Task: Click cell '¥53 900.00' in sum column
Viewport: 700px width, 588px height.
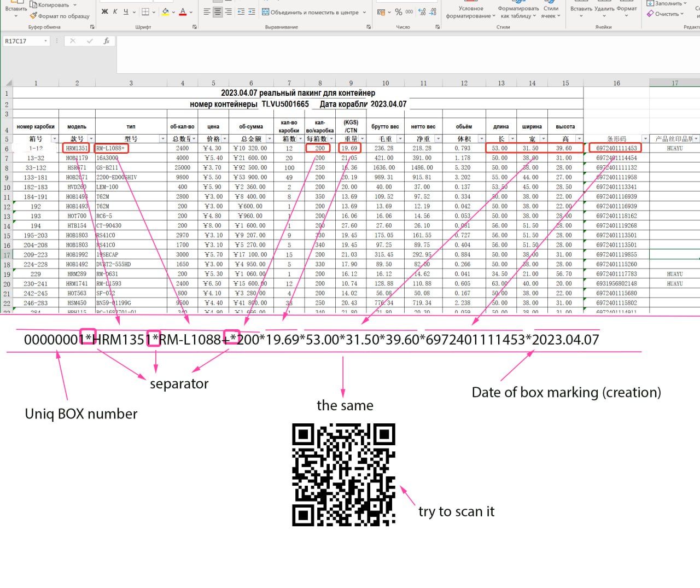Action: coord(251,177)
